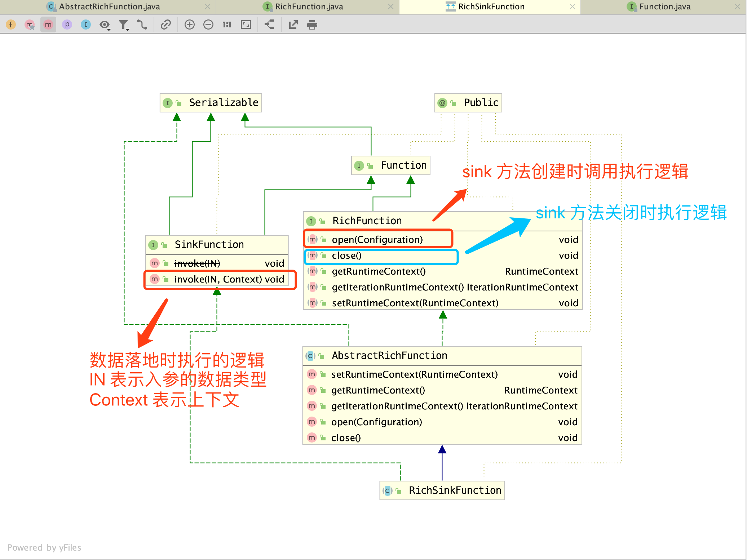This screenshot has height=560, width=747.
Task: Print the class diagram
Action: [x=312, y=25]
